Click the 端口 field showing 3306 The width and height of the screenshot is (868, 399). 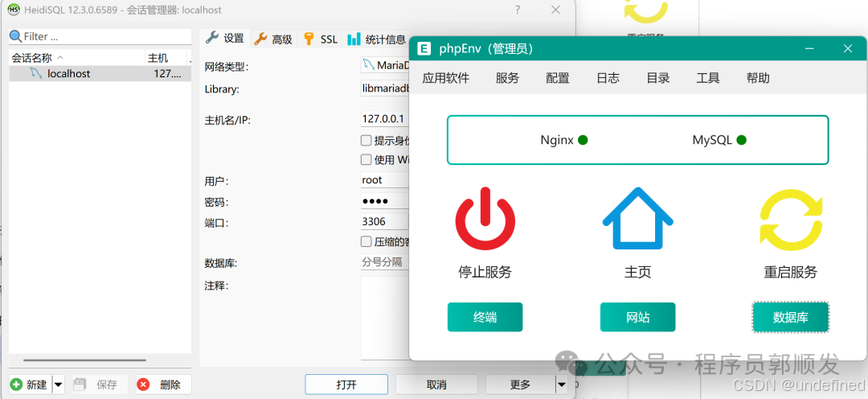point(385,222)
